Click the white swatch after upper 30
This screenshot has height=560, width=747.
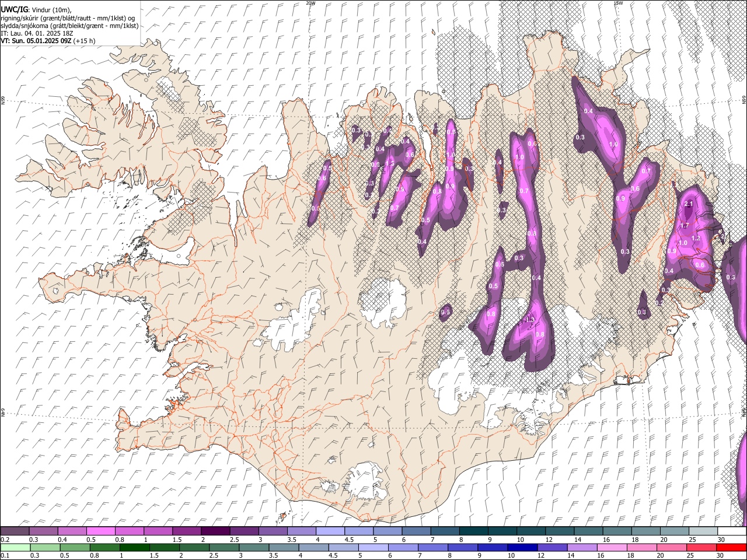[x=732, y=531]
